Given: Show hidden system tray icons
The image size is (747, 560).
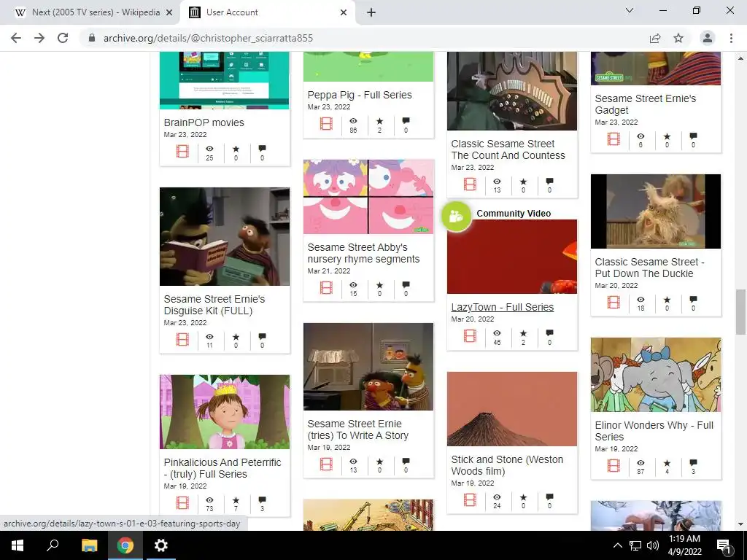Looking at the screenshot, I should (617, 545).
